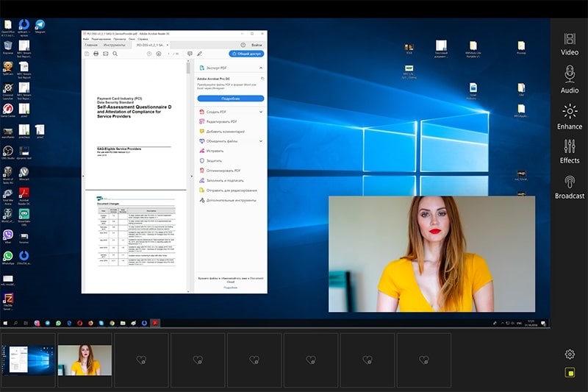Open the Broadcast panel

pos(569,187)
